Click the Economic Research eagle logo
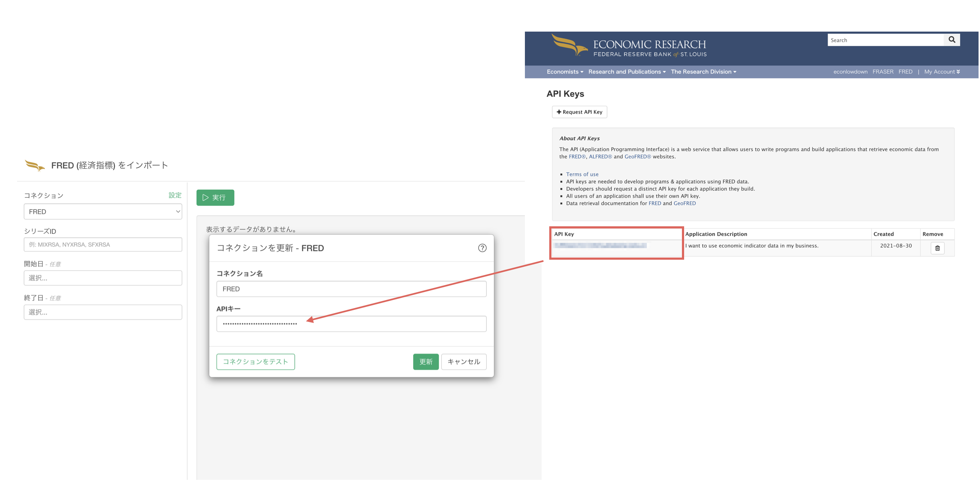 coord(569,45)
